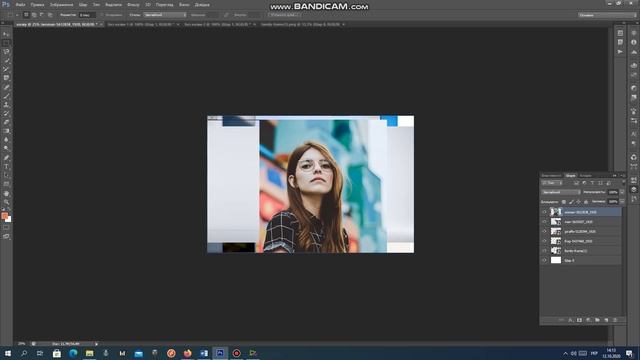Screen dimensions: 640x360
Task: Open layer filter type dropdown
Action: 552,183
